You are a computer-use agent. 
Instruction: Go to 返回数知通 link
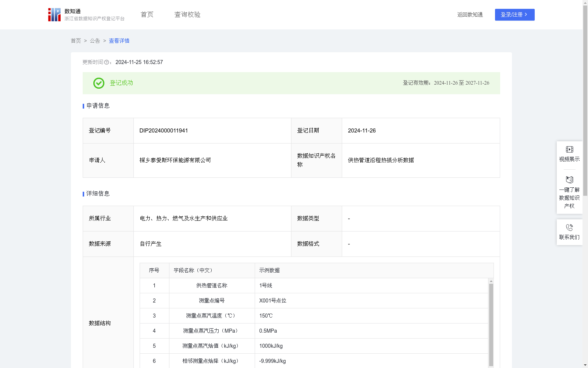pyautogui.click(x=470, y=15)
